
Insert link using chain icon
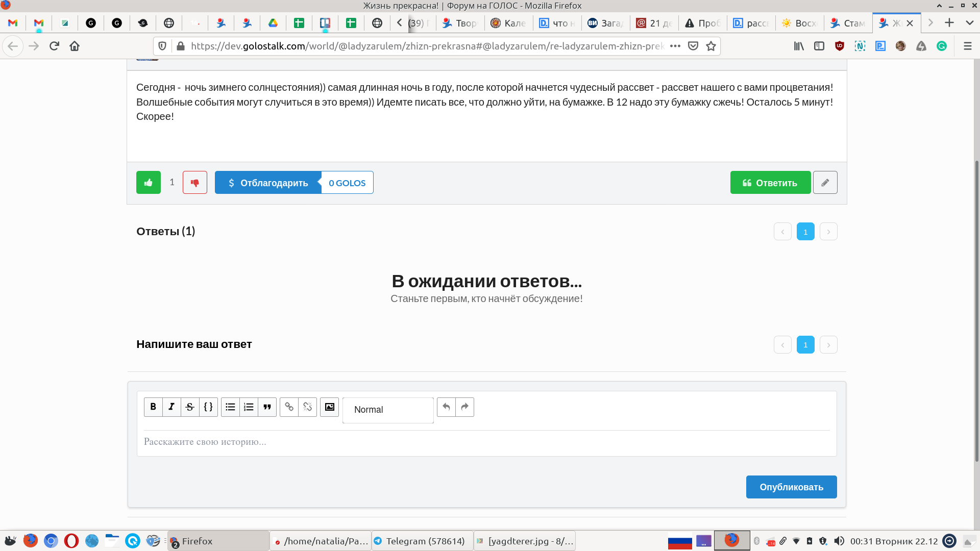tap(289, 407)
